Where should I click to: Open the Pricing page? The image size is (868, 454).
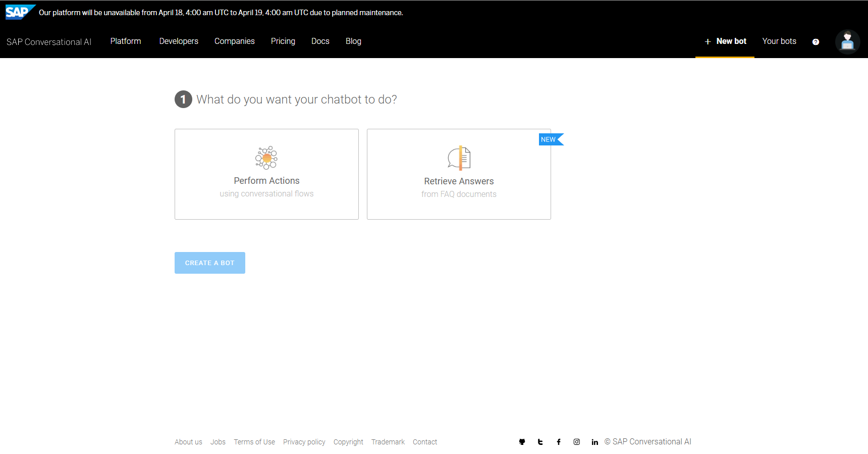pos(283,41)
